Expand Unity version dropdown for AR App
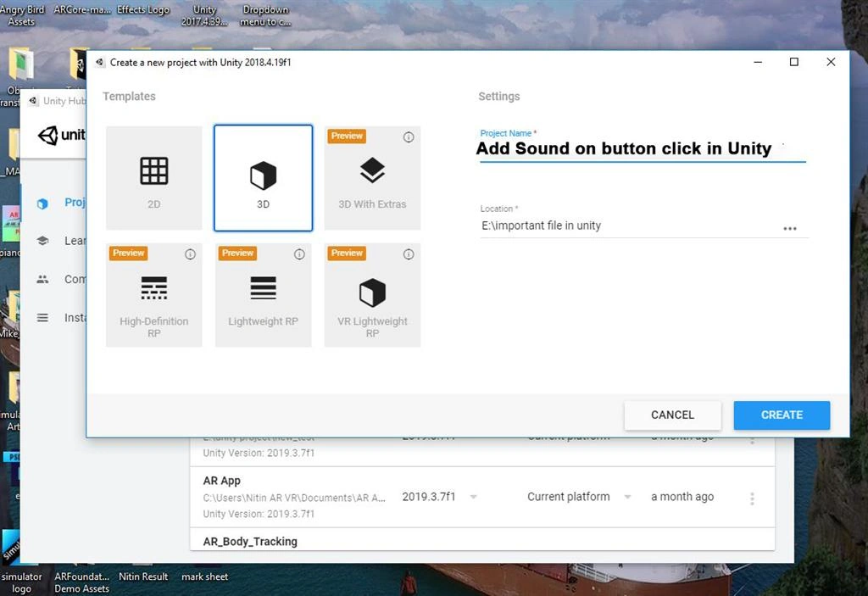868x596 pixels. 473,497
